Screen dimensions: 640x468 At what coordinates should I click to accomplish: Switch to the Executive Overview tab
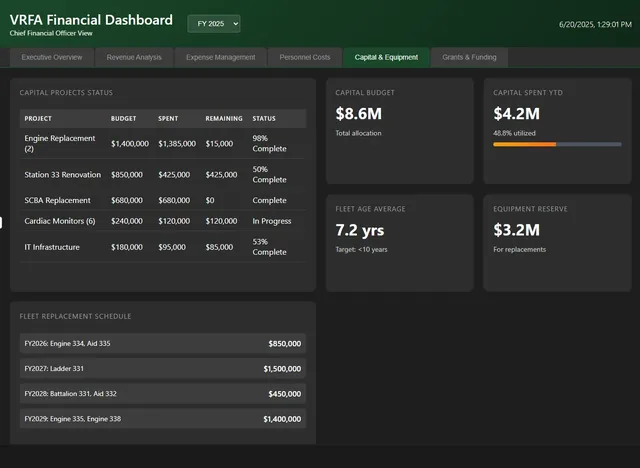click(52, 58)
